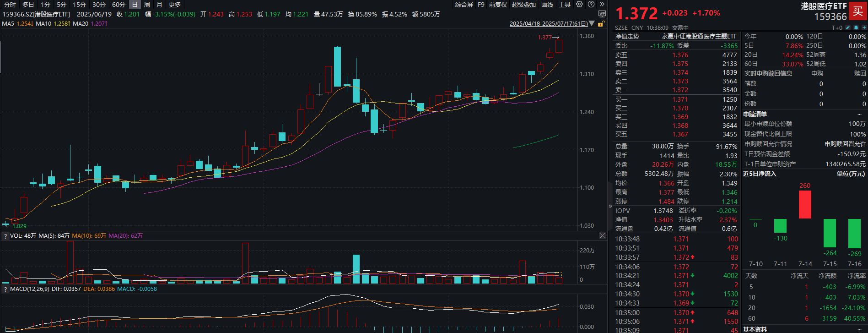The height and width of the screenshot is (333, 868).
Task: Click the pencil note icon next to T+0
Action: pos(848,27)
